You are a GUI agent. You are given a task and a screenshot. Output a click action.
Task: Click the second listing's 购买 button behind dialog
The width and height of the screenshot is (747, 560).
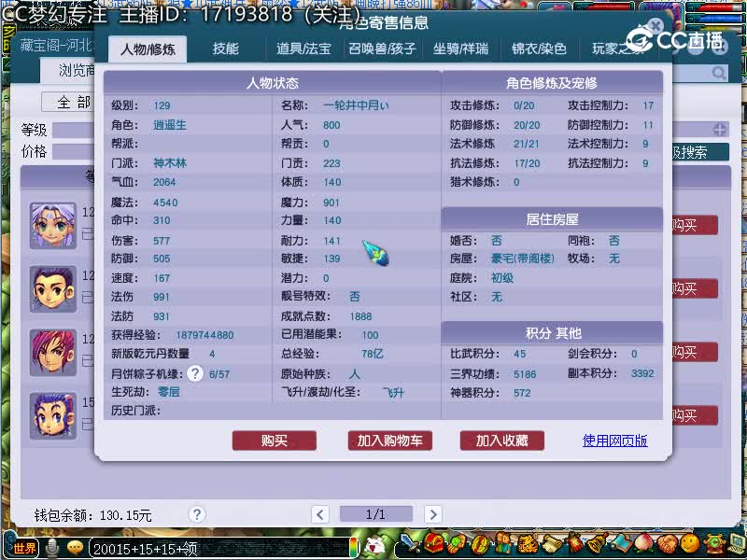click(695, 288)
